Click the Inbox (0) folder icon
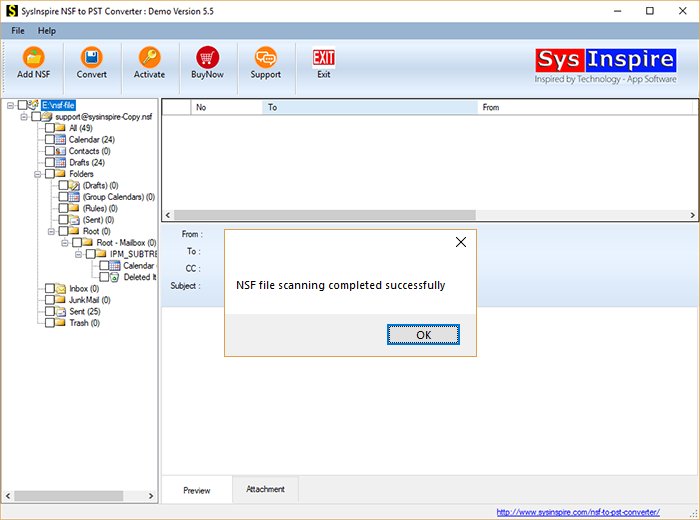The image size is (700, 520). (x=60, y=288)
